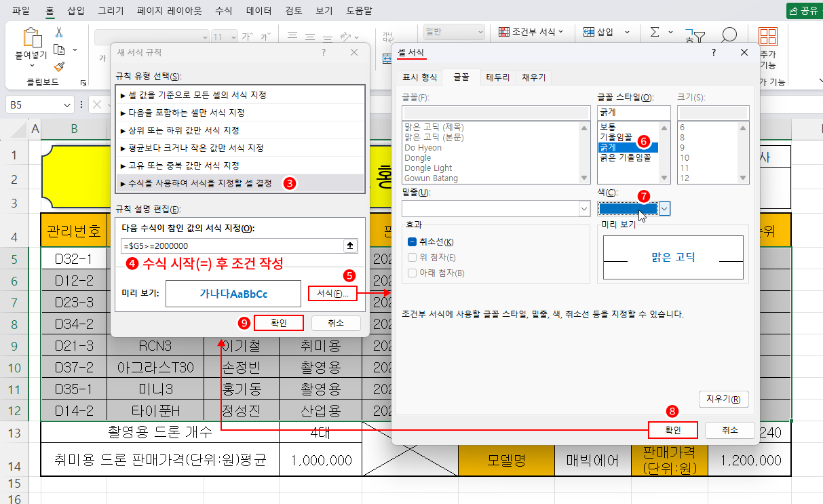
Task: Switch to the 테두리 tab
Action: pos(498,77)
